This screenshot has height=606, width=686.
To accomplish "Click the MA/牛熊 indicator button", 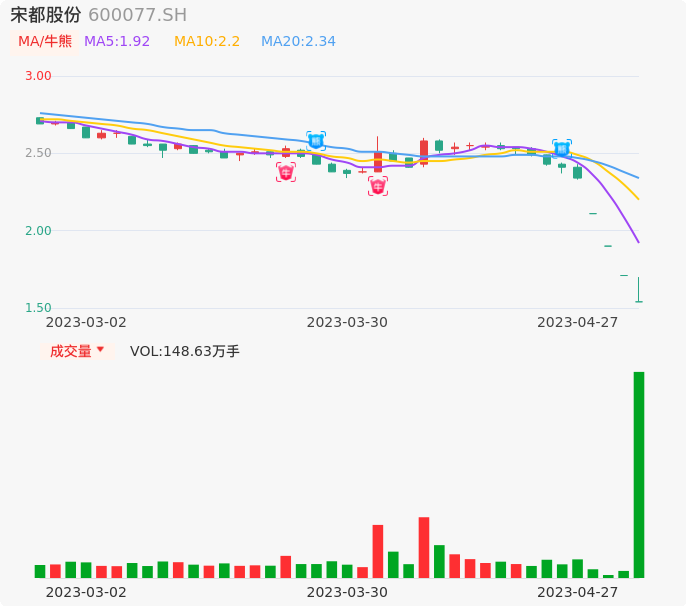I will [x=45, y=42].
